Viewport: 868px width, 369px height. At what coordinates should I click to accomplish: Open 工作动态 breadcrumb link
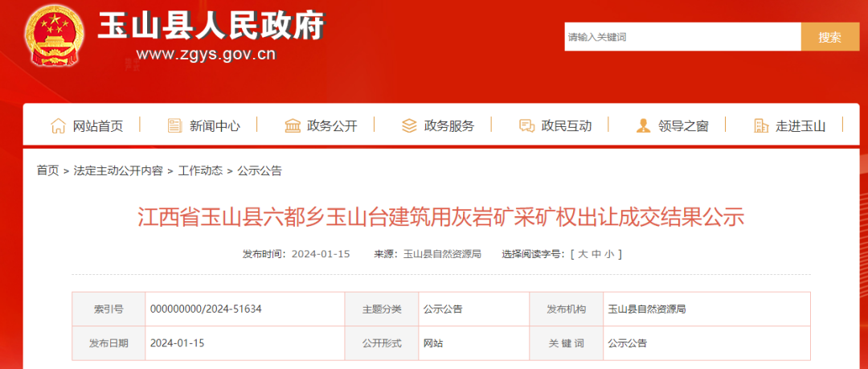tap(200, 170)
